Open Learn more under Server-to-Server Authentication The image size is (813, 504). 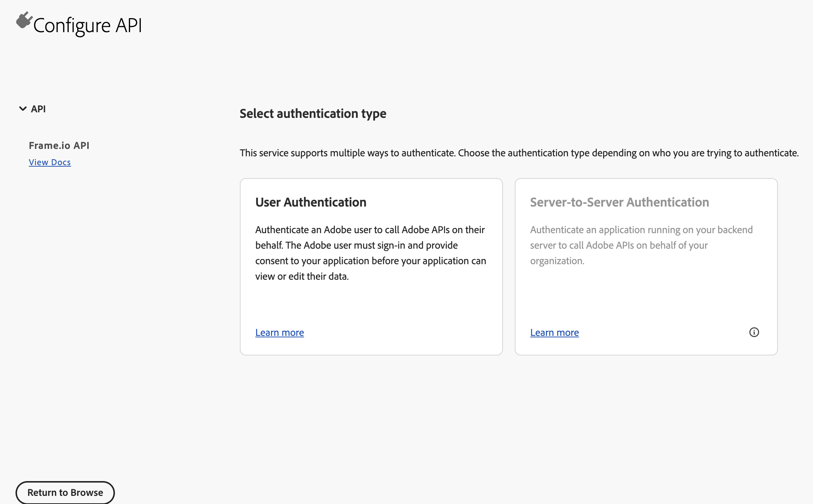(555, 333)
